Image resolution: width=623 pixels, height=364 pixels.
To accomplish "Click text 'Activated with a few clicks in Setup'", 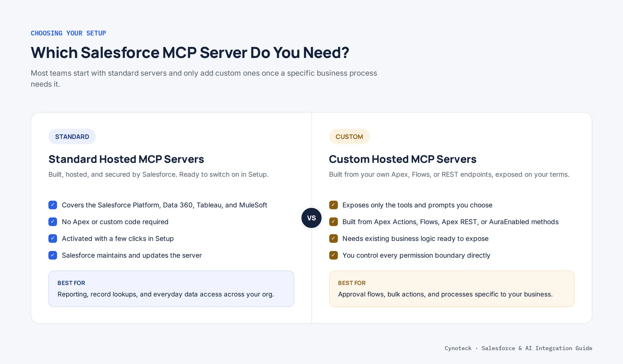I will pos(118,239).
